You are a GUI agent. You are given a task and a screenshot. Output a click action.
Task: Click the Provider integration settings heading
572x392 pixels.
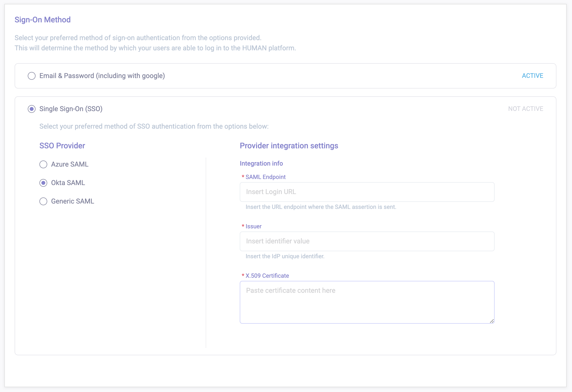click(289, 146)
